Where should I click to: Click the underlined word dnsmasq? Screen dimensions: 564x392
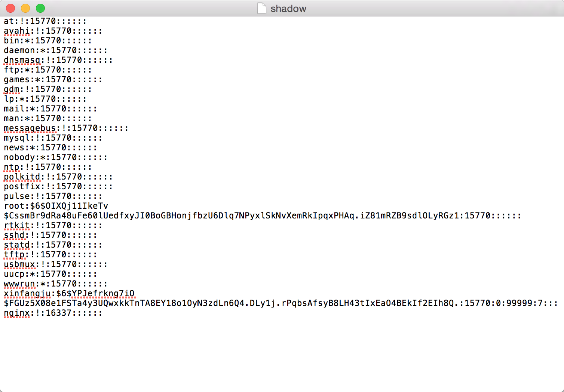22,60
